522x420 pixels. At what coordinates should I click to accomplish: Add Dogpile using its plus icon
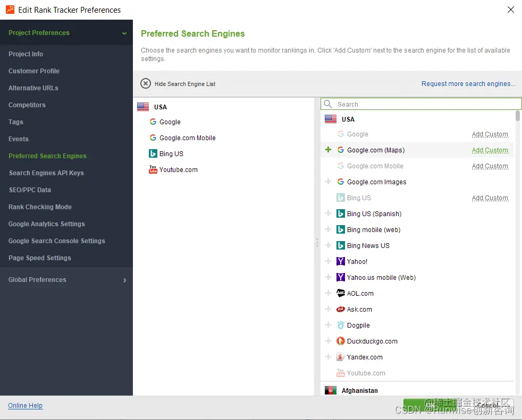click(329, 325)
